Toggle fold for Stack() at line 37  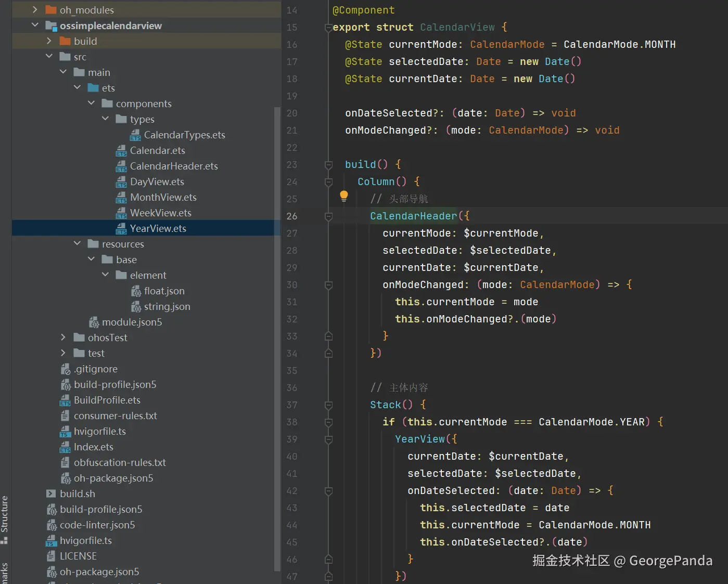click(x=328, y=405)
